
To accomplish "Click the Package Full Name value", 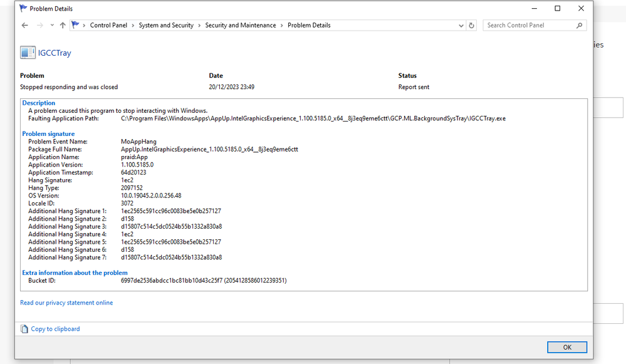I will point(209,149).
